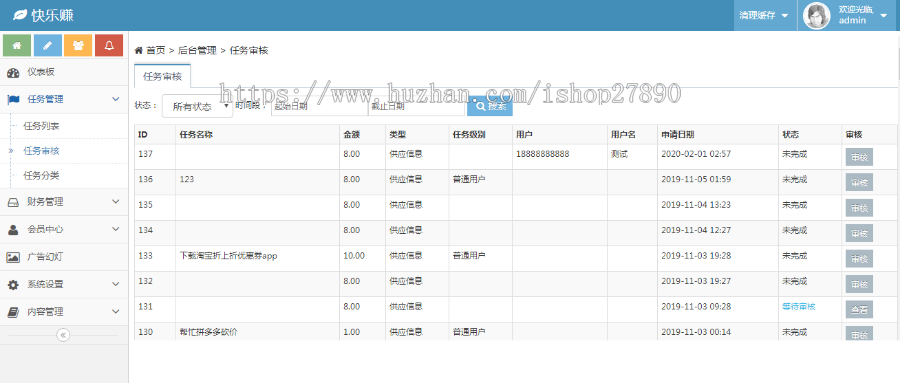The height and width of the screenshot is (383, 900).
Task: Click the date 2020-02-01 02:57
Action: tap(696, 154)
